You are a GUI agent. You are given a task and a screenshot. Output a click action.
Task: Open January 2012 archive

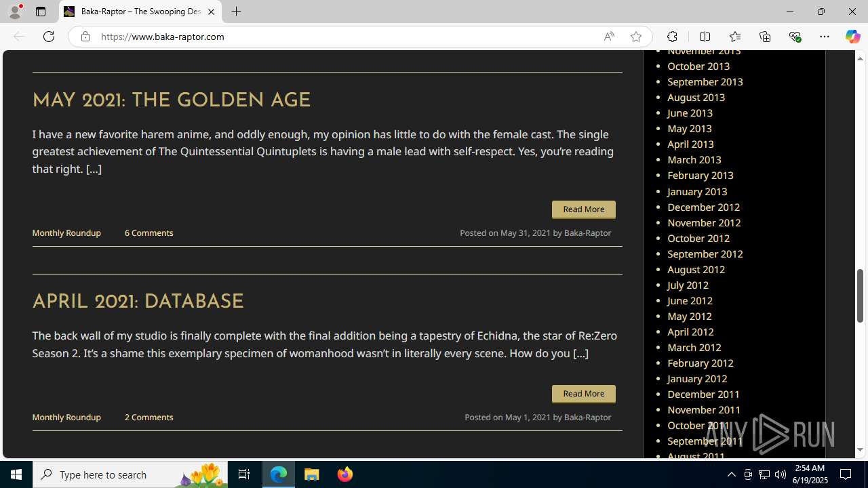click(x=697, y=378)
